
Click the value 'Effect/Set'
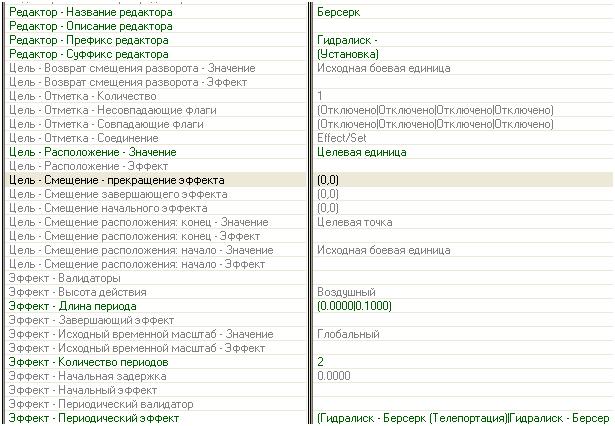[x=342, y=138]
